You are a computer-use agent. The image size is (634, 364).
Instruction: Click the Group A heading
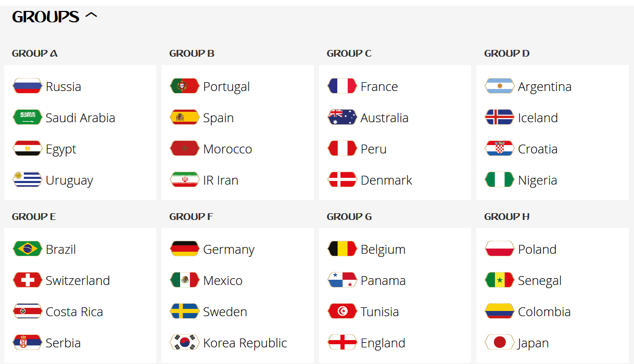[35, 54]
